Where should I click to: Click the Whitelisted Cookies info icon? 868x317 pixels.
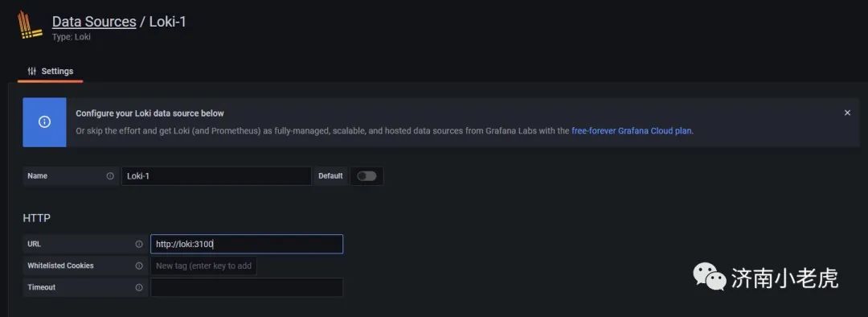139,266
